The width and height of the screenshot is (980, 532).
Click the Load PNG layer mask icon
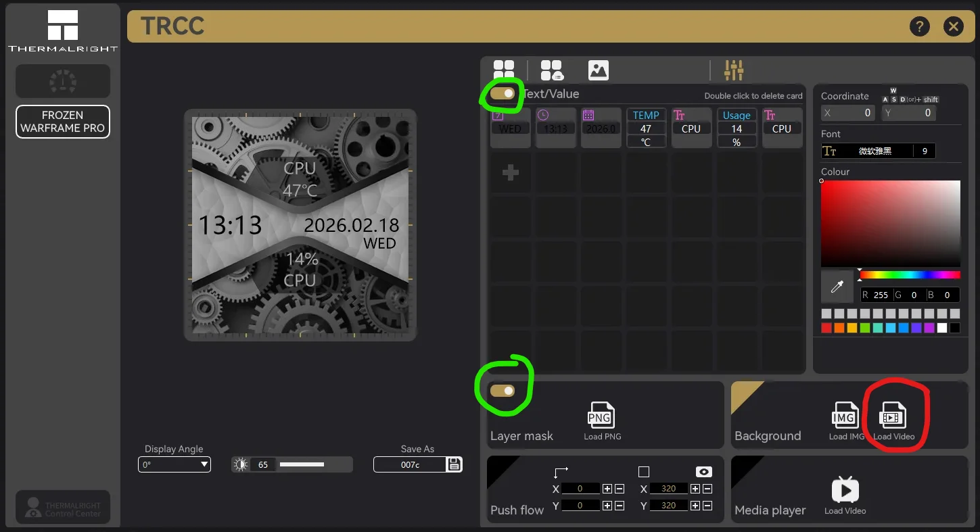pos(600,417)
